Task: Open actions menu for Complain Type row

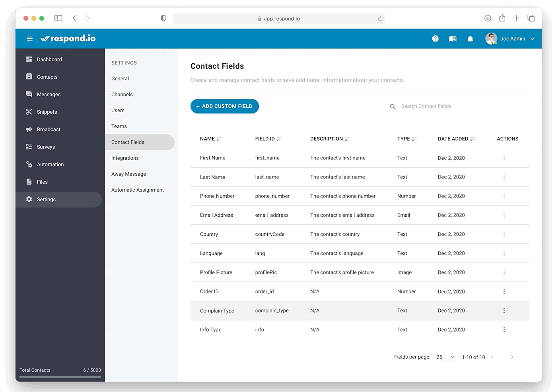Action: (x=504, y=310)
